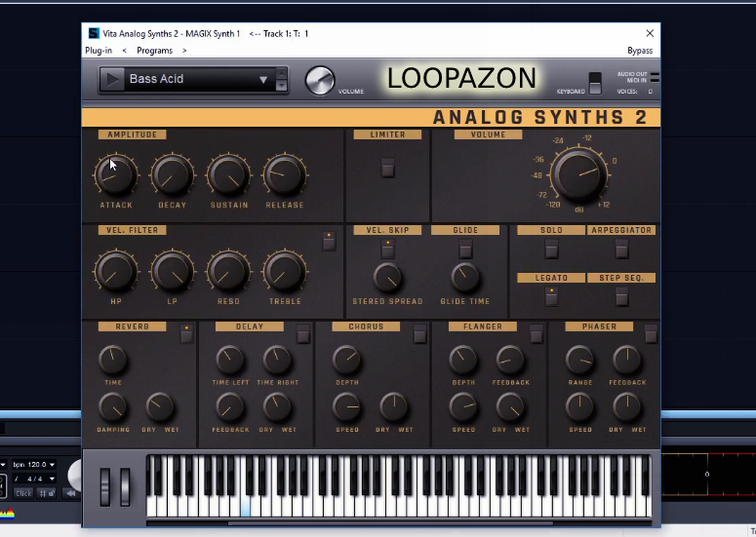Click the Stereo Spread knob
756x537 pixels.
click(387, 278)
